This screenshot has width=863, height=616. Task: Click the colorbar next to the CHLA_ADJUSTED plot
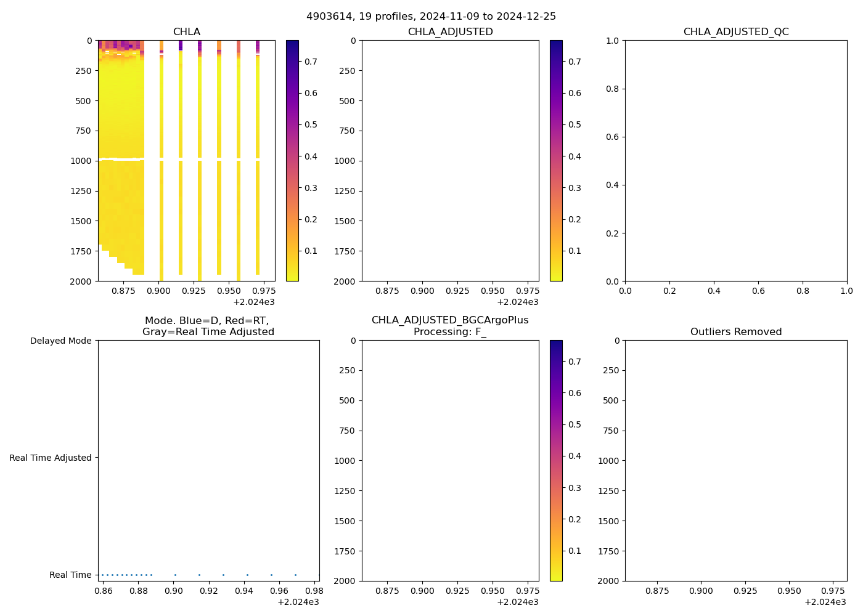[555, 160]
